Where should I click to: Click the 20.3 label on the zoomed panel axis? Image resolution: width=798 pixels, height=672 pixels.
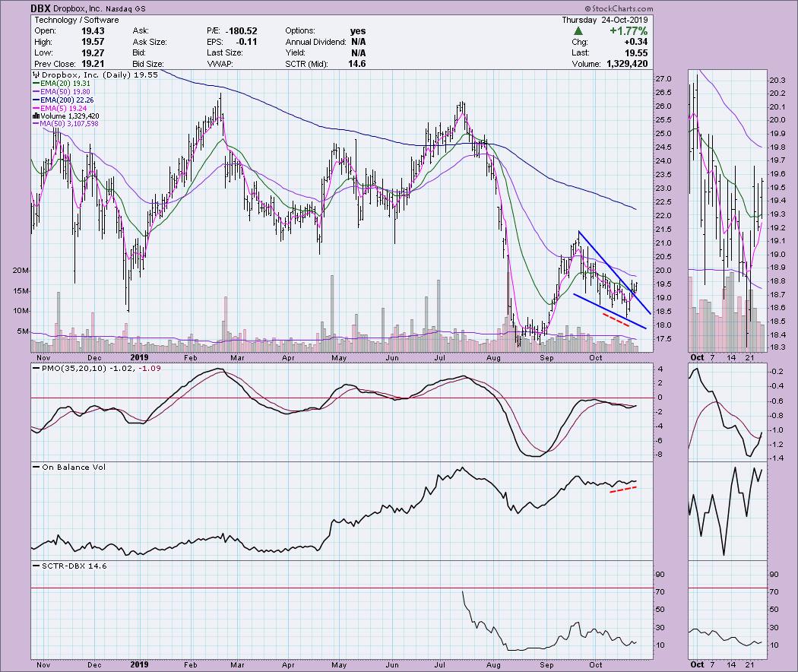pos(777,81)
